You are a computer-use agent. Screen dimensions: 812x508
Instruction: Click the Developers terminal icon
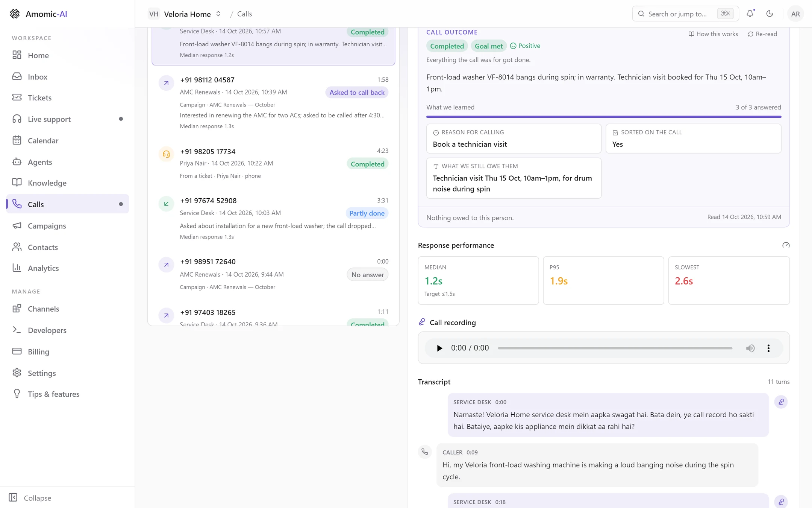click(17, 330)
